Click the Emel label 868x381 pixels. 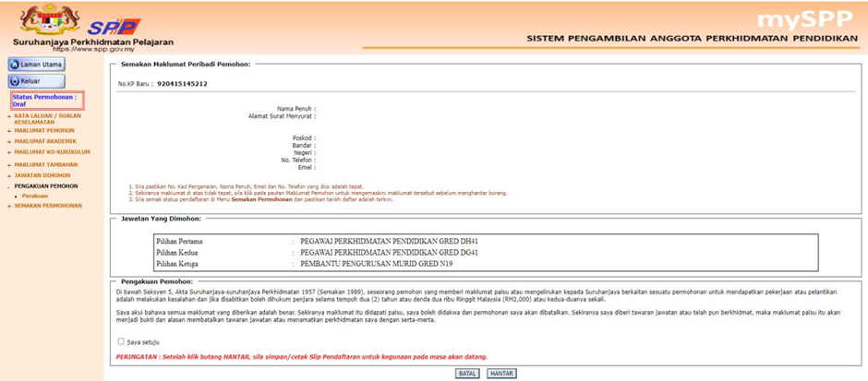pos(307,167)
